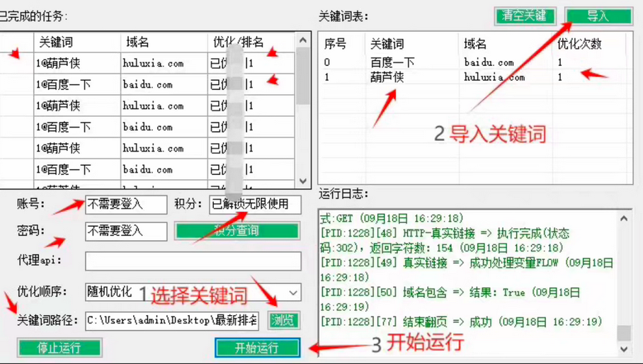Focus the 密码 password input field
Screen dimensions: 643x364
point(126,232)
